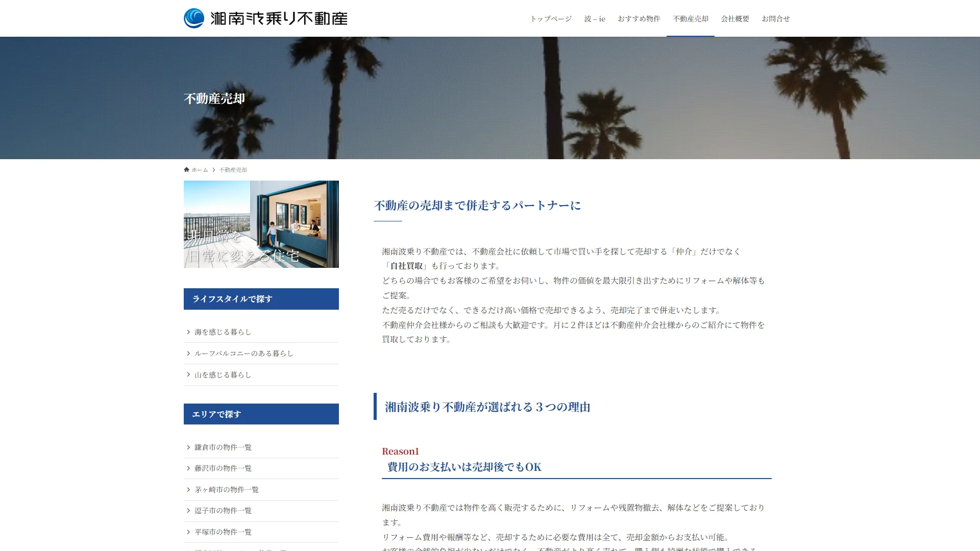Click the Reason1 label
Image resolution: width=980 pixels, height=551 pixels.
(x=400, y=452)
